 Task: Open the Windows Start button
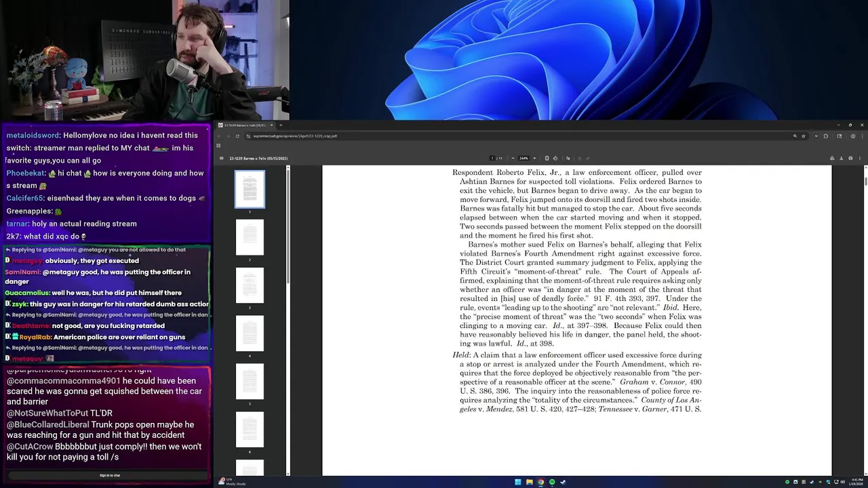click(x=517, y=482)
